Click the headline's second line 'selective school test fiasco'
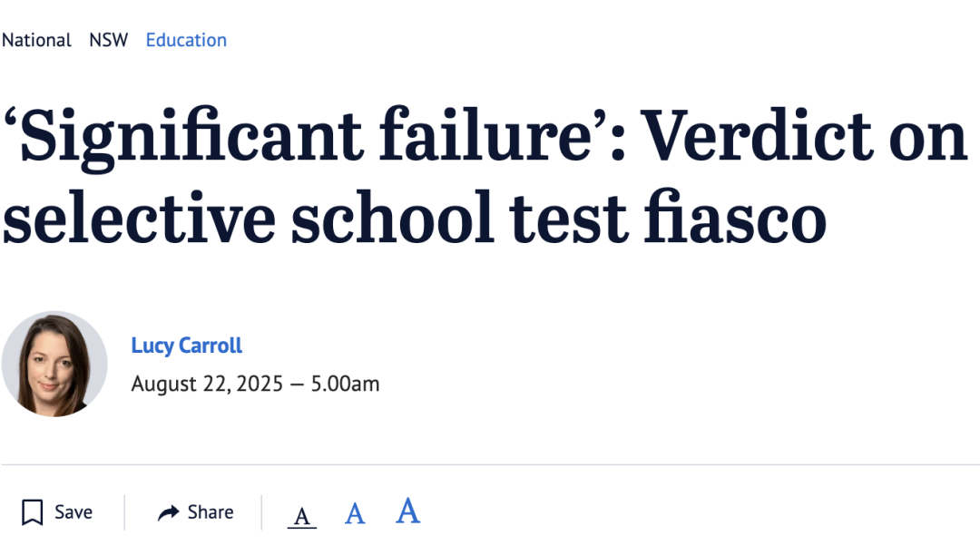Screen dimensions: 980x545 tap(414, 218)
